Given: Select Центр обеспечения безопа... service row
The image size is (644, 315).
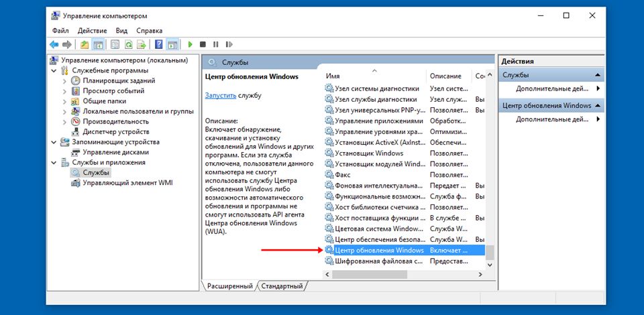Looking at the screenshot, I should point(405,239).
